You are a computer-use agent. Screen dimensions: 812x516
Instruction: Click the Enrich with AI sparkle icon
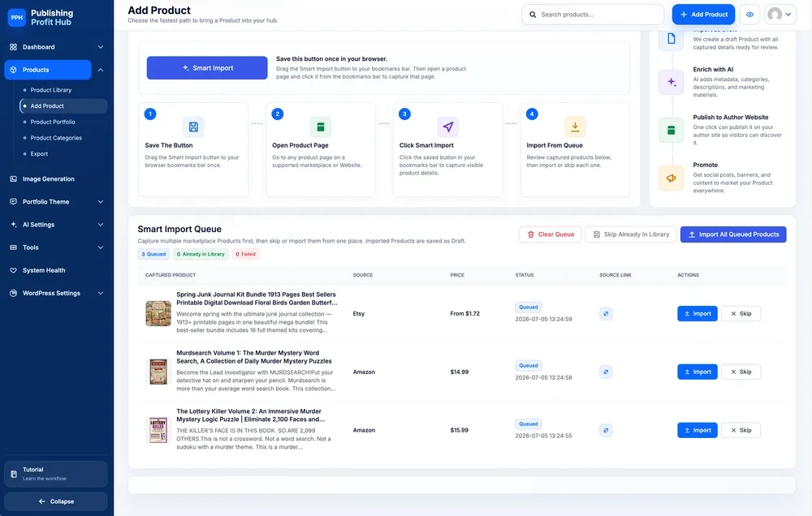click(x=672, y=82)
